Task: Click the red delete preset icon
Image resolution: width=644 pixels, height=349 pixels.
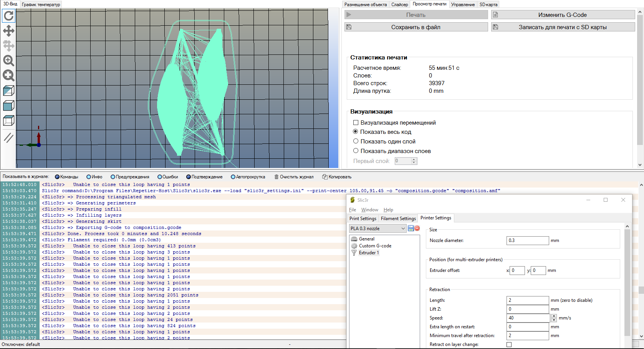Action: (x=417, y=228)
